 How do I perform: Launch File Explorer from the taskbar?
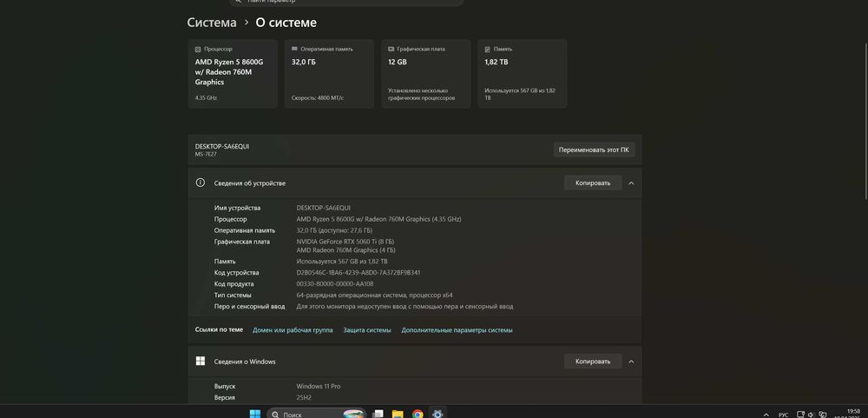point(398,414)
